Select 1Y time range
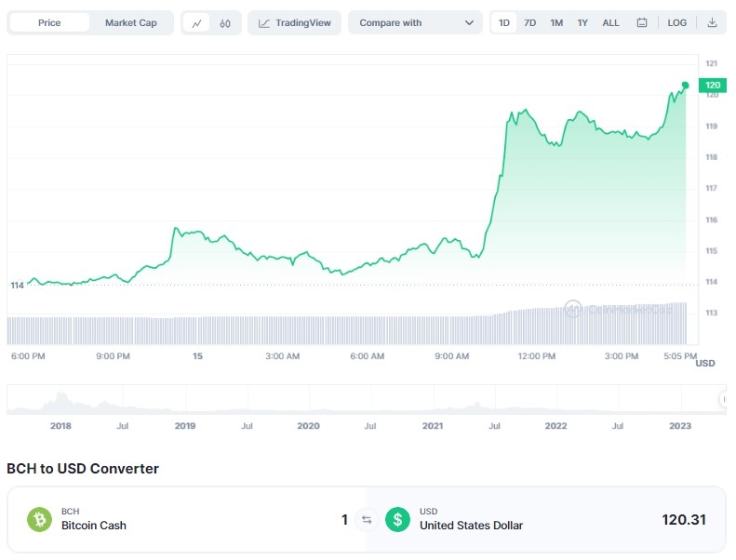 [582, 22]
